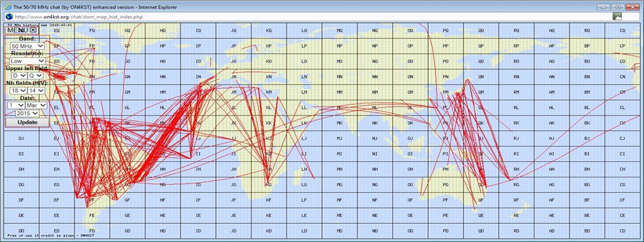
Task: Click the MENU label of the panel
Action: pyautogui.click(x=18, y=30)
